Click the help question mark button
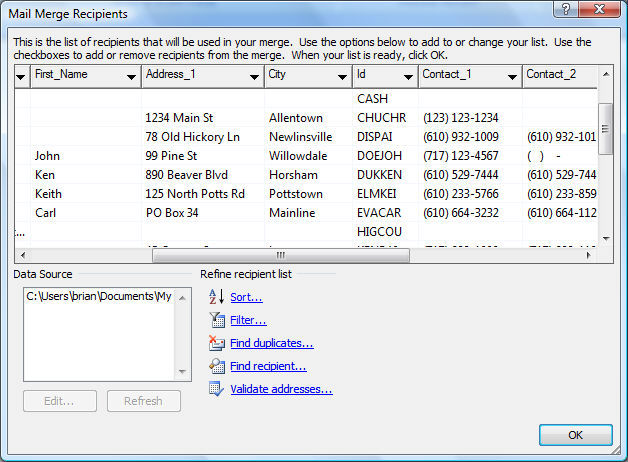Screen dimensions: 628x462 click(565, 12)
